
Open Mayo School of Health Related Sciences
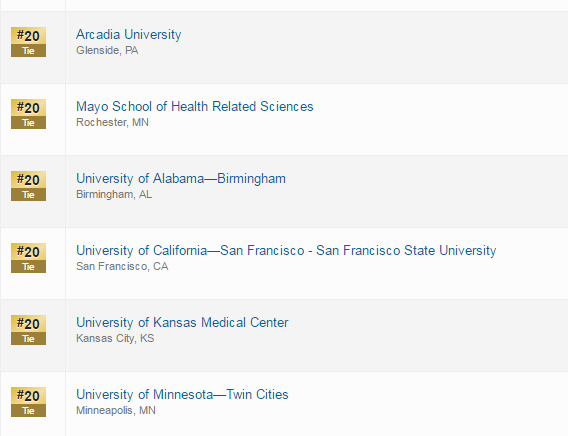click(195, 107)
